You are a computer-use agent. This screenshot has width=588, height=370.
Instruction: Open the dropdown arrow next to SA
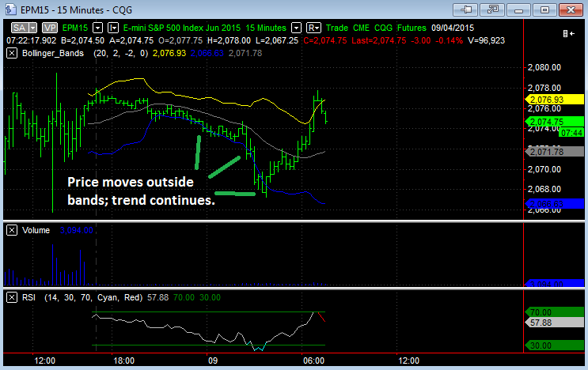pos(33,28)
